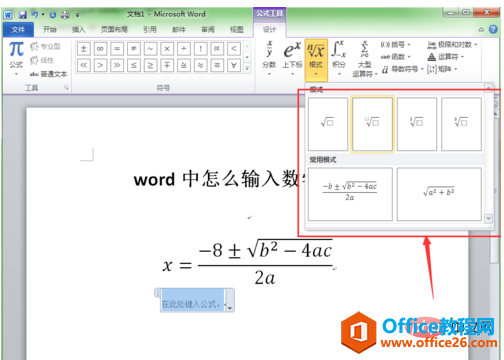
Task: Click the highlighted 根式 radical button
Action: tap(316, 59)
